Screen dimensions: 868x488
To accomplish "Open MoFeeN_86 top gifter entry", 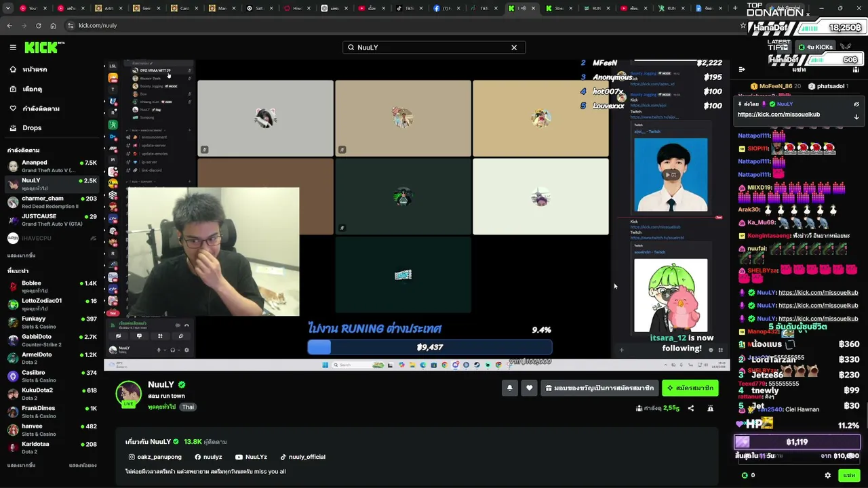I will [x=776, y=87].
